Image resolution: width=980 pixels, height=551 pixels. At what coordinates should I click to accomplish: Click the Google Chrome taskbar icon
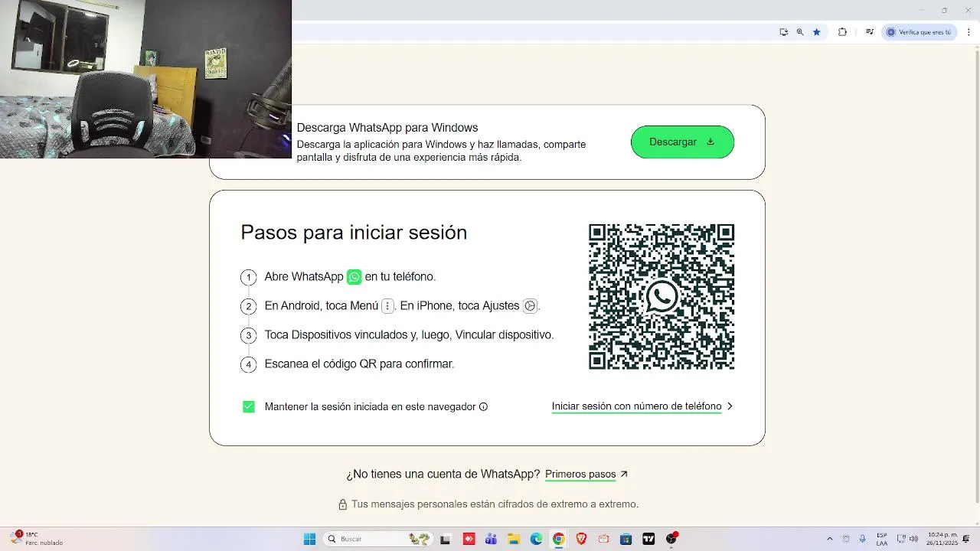559,539
